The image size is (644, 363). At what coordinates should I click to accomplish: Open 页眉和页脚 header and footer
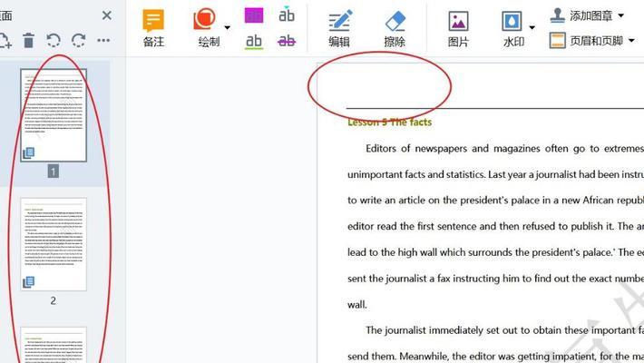[586, 41]
